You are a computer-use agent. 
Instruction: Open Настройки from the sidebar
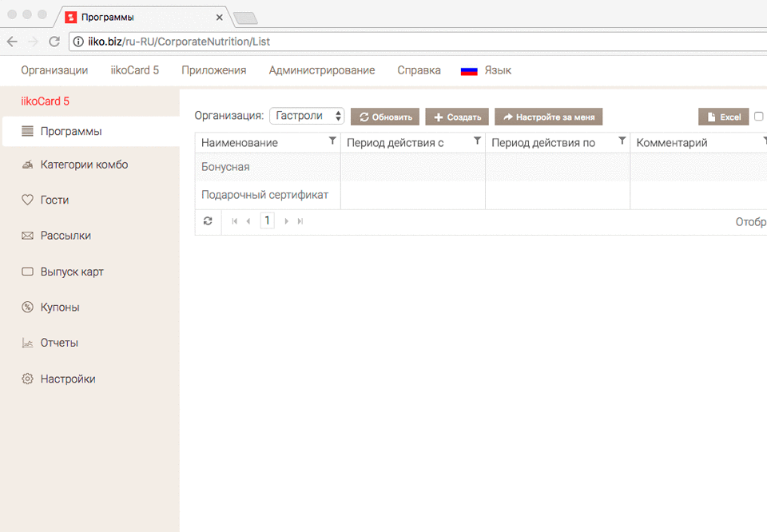coord(68,379)
